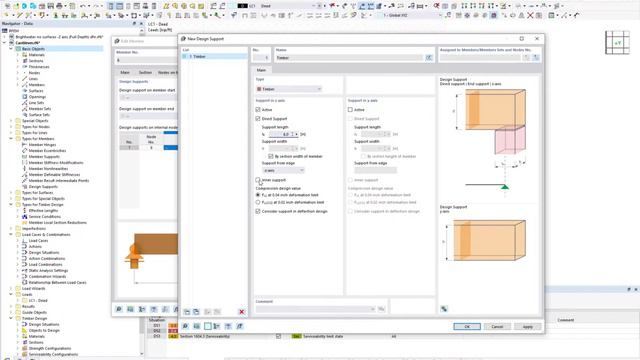Click the Materials icon in Navigator tree
The height and width of the screenshot is (360, 640).
[x=24, y=55]
